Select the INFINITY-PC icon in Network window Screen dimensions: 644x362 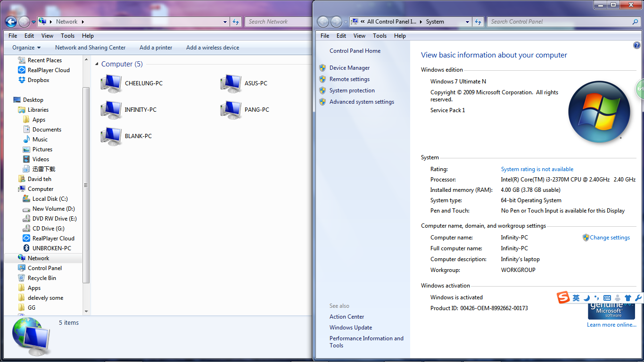click(111, 110)
